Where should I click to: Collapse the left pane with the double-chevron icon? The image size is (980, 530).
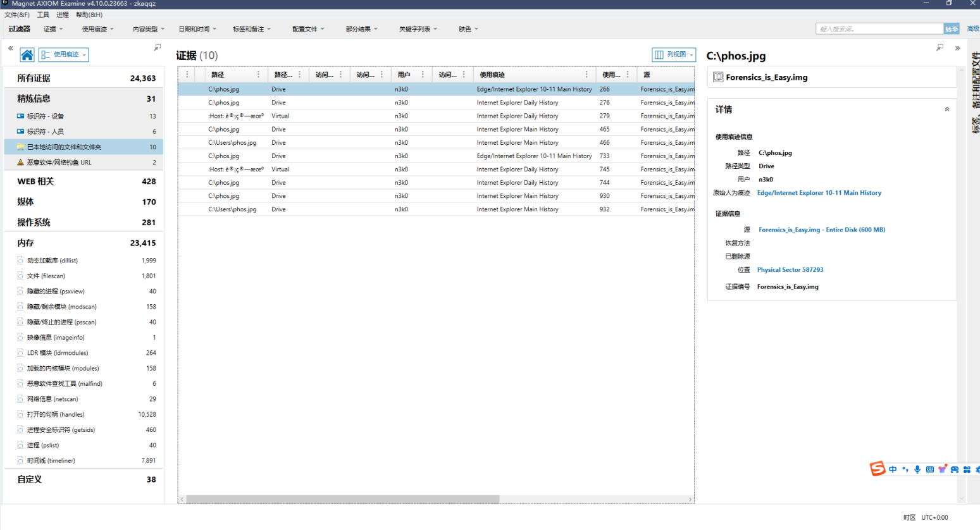coord(10,48)
